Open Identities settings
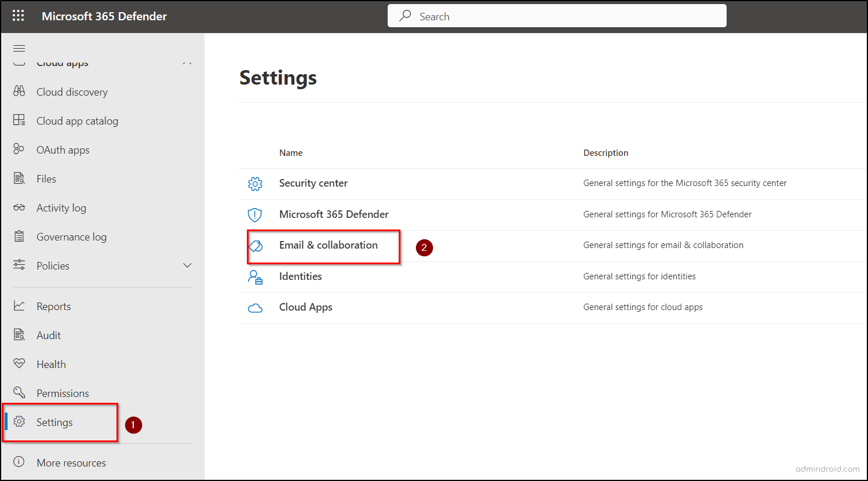The height and width of the screenshot is (481, 868). coord(301,276)
